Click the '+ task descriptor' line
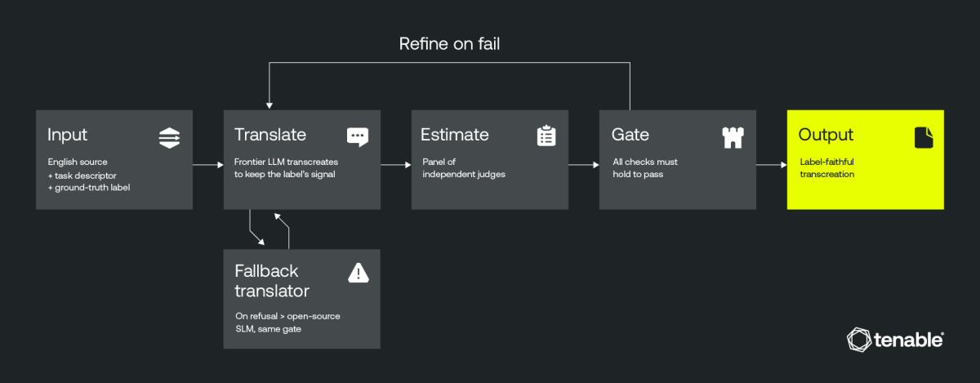Screen dimensions: 980x383 tap(82, 174)
